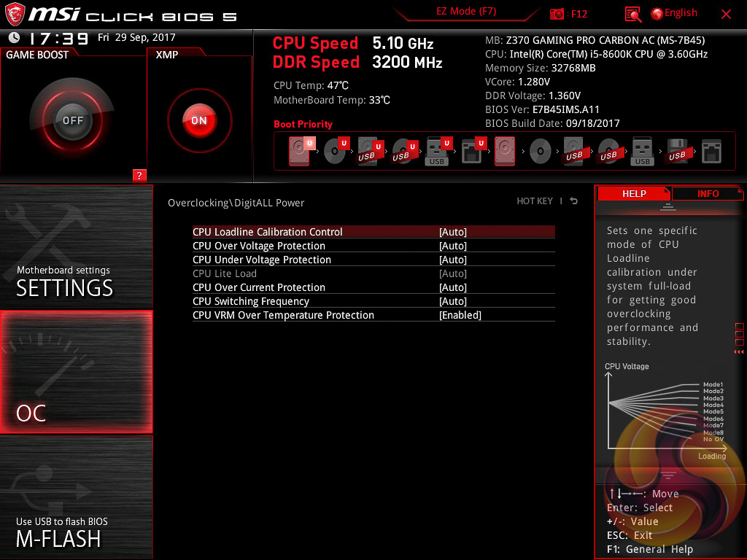
Task: Click the MSI dragon shield logo
Action: pos(15,14)
